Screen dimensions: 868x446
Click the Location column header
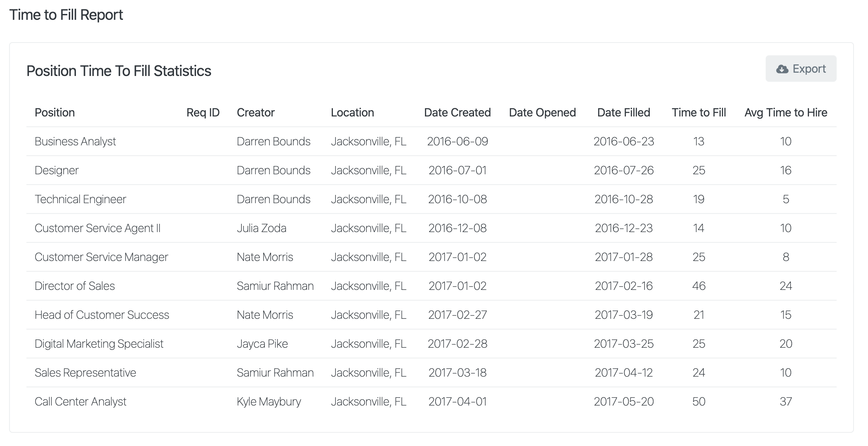click(352, 112)
